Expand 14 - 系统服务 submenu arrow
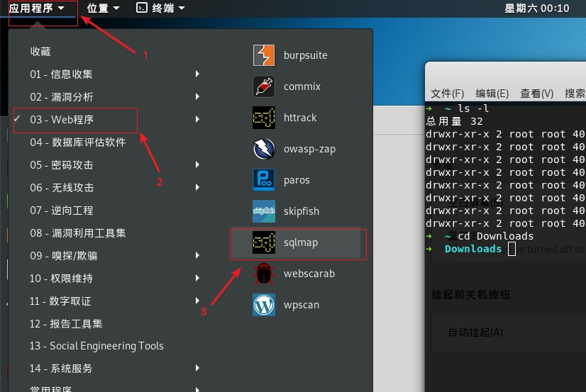The image size is (586, 392). (197, 368)
